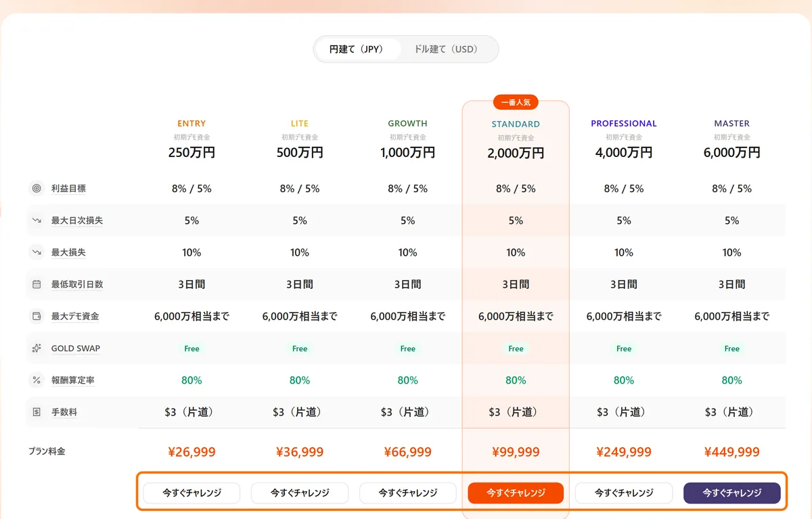The width and height of the screenshot is (812, 519).
Task: Click the ¥449,999 plan price
Action: click(732, 452)
